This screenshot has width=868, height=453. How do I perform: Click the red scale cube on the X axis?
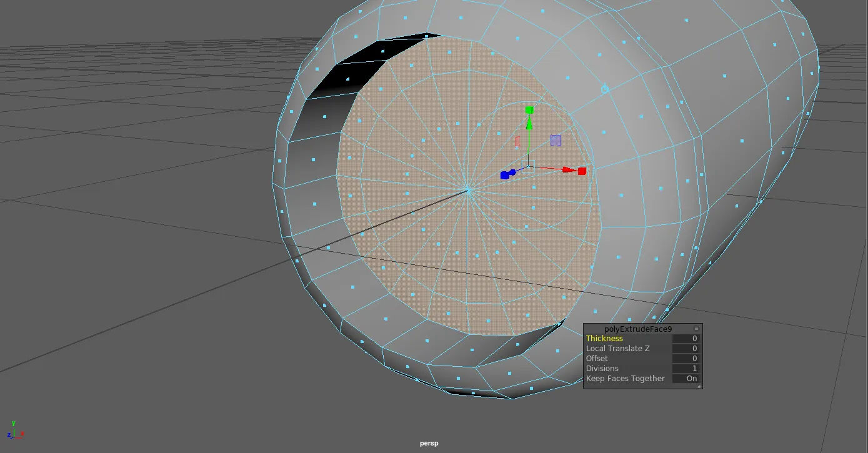pos(581,170)
